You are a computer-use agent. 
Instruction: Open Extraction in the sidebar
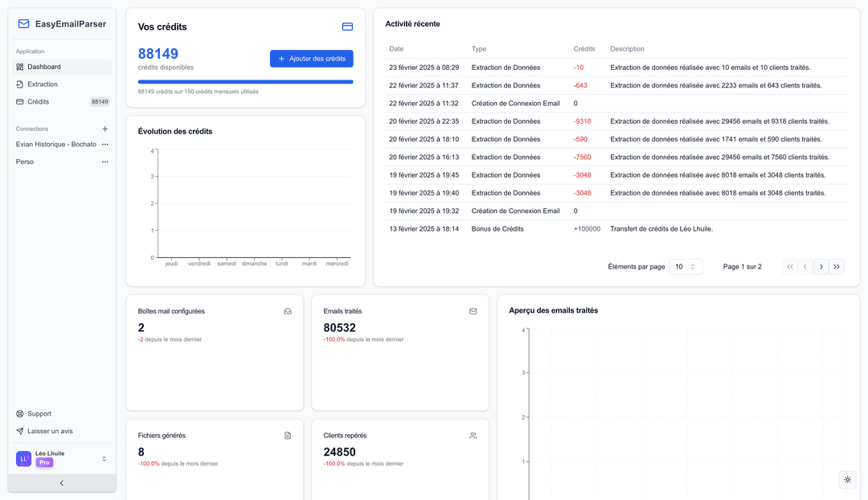[61, 84]
